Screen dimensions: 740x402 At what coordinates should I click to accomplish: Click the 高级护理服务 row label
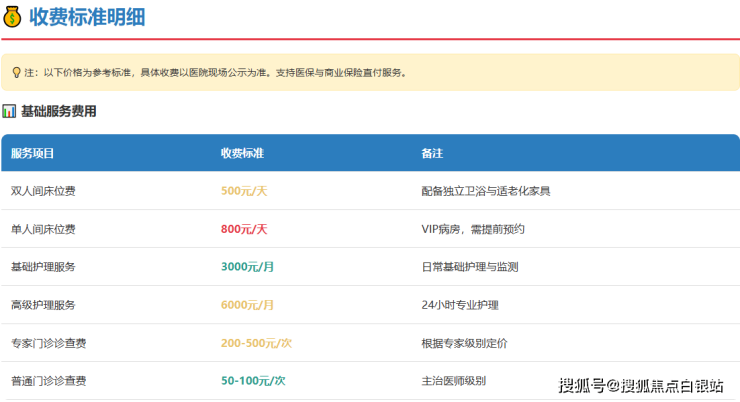pyautogui.click(x=43, y=305)
